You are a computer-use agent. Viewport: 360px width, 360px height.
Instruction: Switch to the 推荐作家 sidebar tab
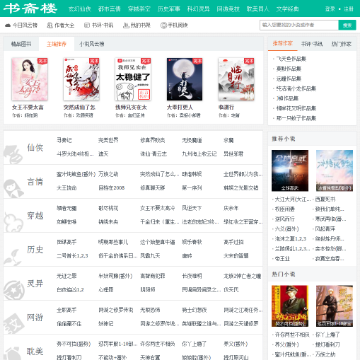[x=283, y=44]
